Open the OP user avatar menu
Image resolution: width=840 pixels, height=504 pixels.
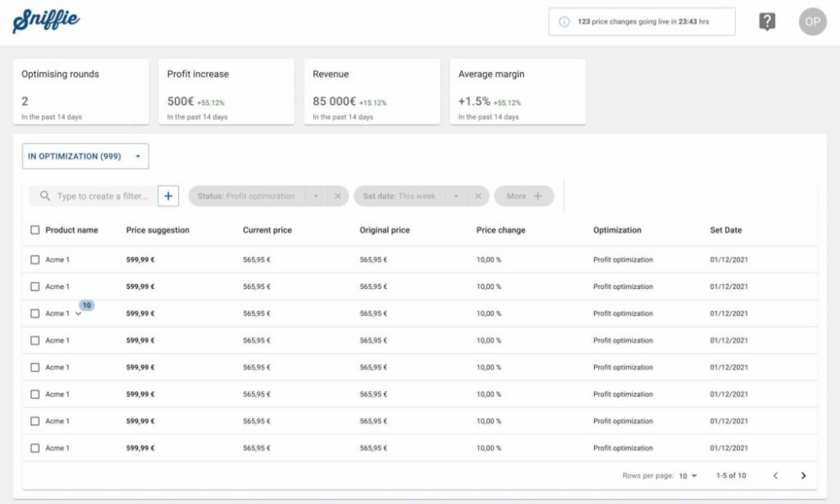pyautogui.click(x=812, y=22)
